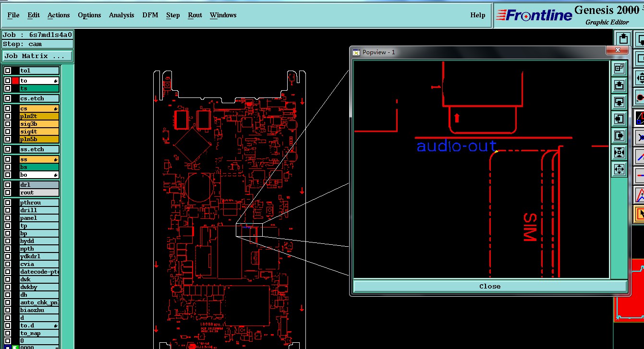Click the pan up icon in main toolbar
The width and height of the screenshot is (644, 349).
coord(623,38)
